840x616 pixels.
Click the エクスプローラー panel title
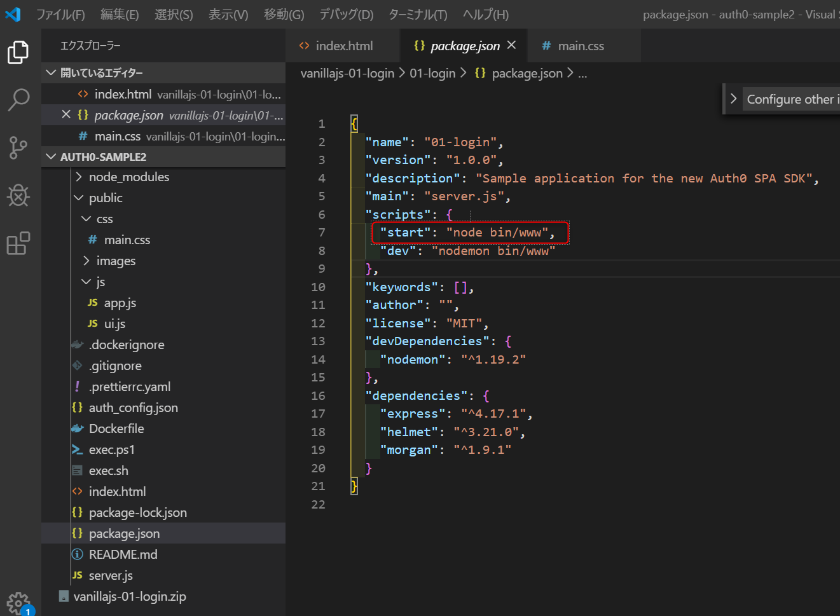click(90, 46)
